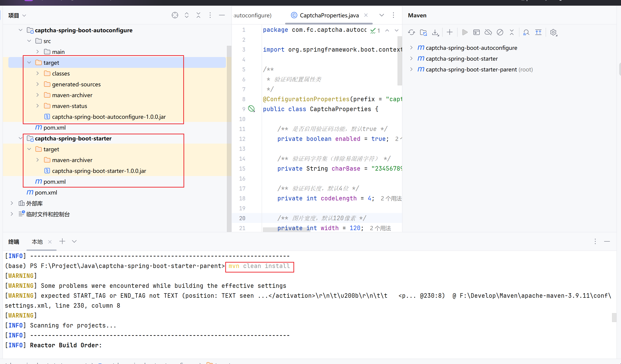
Task: Hide the project tool window
Action: (221, 15)
